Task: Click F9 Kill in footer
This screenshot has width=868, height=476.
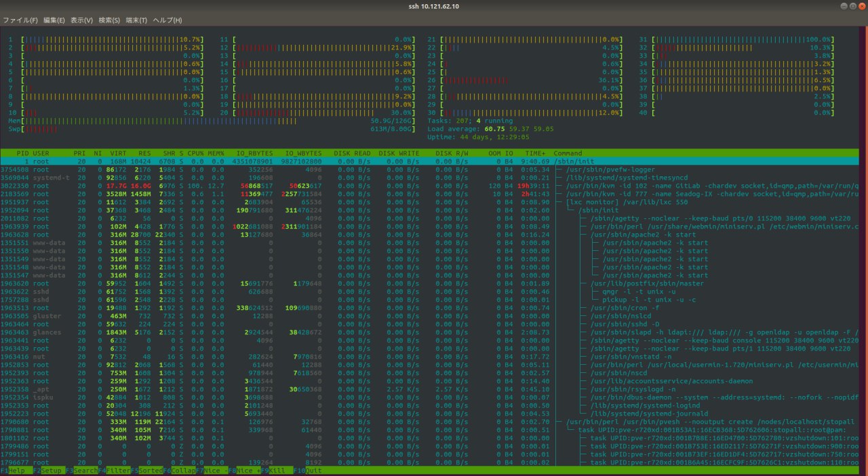Action: click(277, 471)
